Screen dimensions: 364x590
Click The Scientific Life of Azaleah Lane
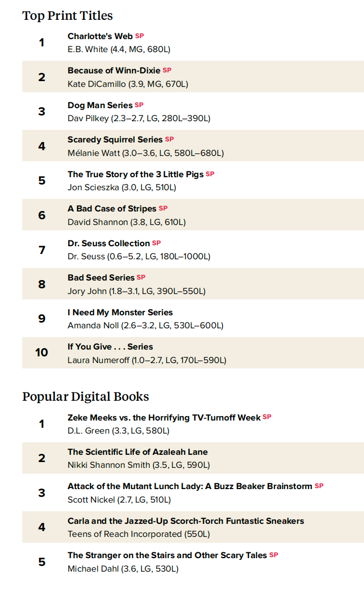138,452
